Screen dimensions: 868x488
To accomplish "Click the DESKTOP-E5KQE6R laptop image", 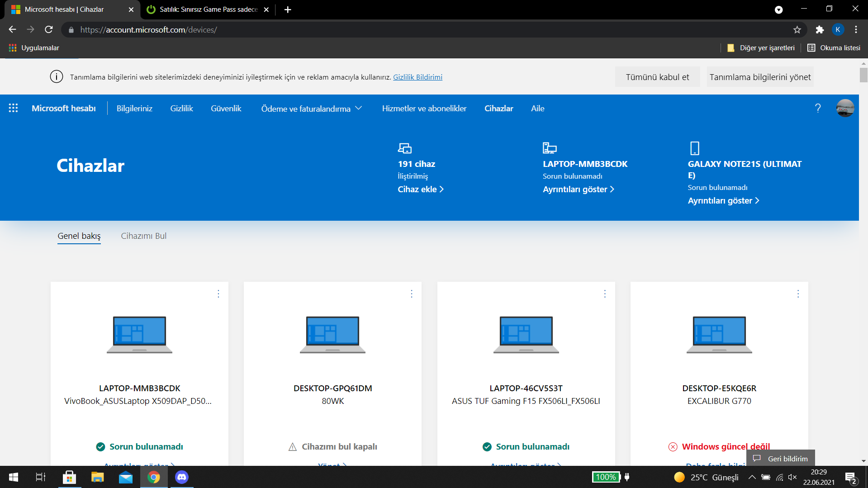I will (719, 335).
